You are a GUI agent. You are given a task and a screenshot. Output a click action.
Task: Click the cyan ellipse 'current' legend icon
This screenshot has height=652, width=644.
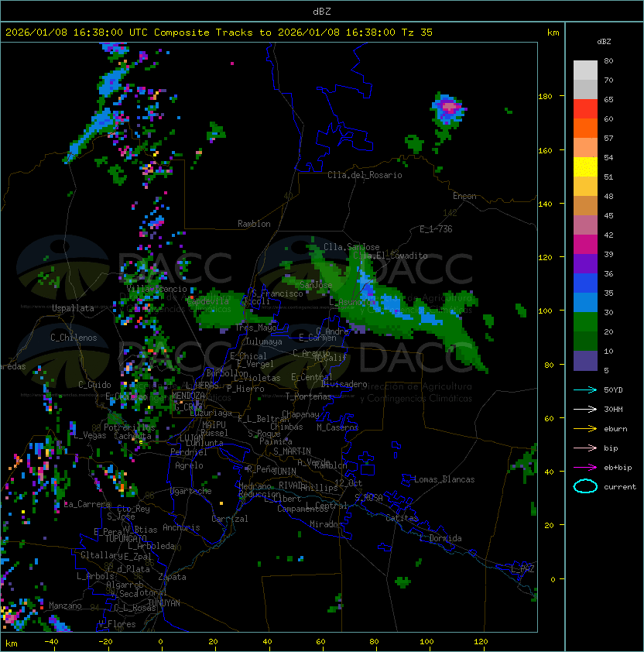pos(585,486)
